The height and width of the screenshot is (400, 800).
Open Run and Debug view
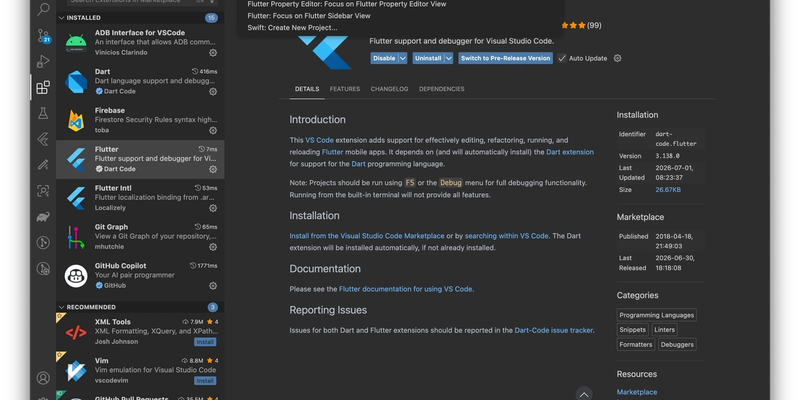pos(43,62)
